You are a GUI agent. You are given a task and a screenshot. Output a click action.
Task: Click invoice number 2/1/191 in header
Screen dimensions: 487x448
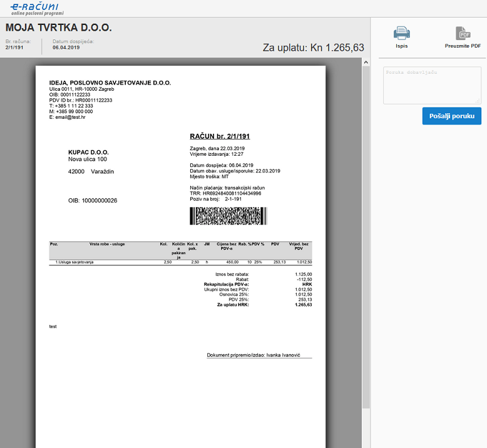tap(14, 48)
